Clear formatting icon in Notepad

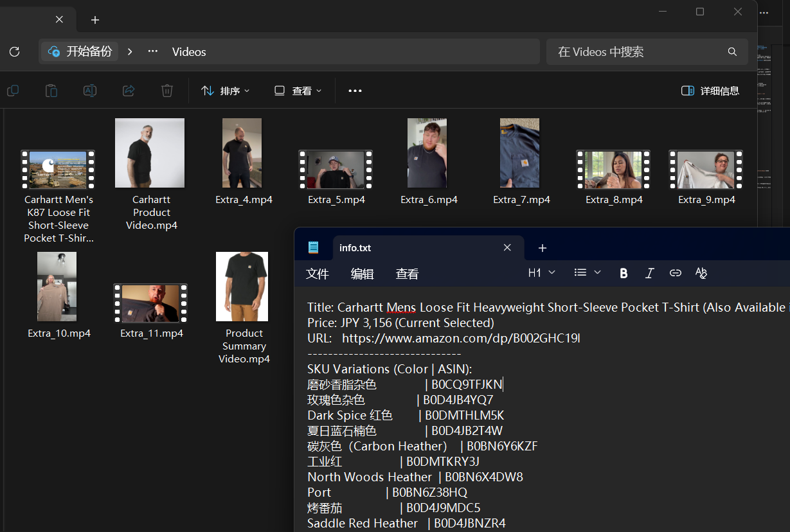click(x=701, y=273)
